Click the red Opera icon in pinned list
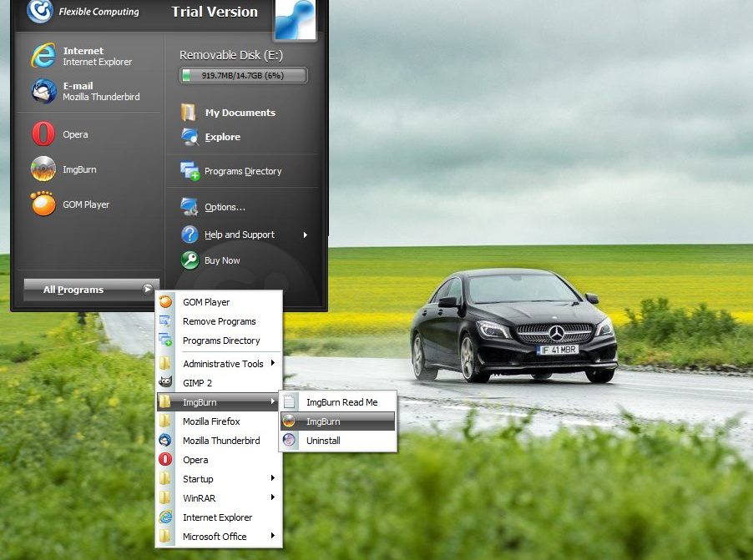 tap(43, 134)
